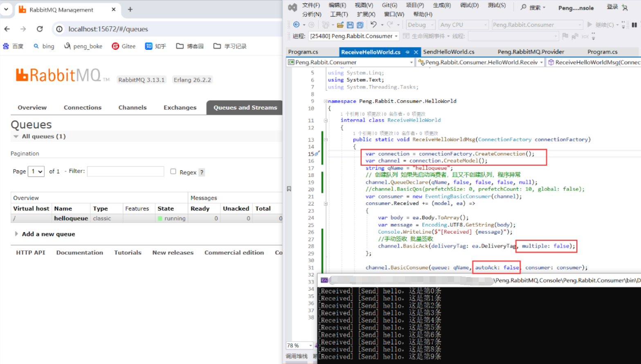
Task: Open the 学习记录 bookmarks folder
Action: tap(230, 46)
